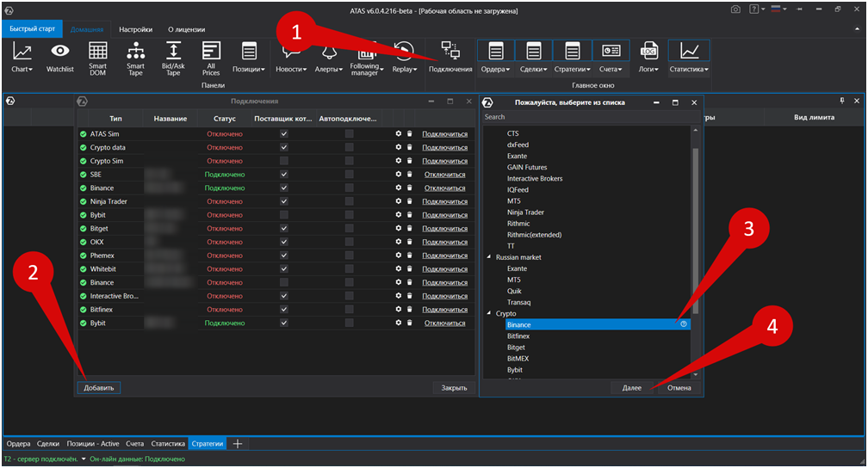Toggle quote provider checkbox for ATAS Sim

(284, 133)
